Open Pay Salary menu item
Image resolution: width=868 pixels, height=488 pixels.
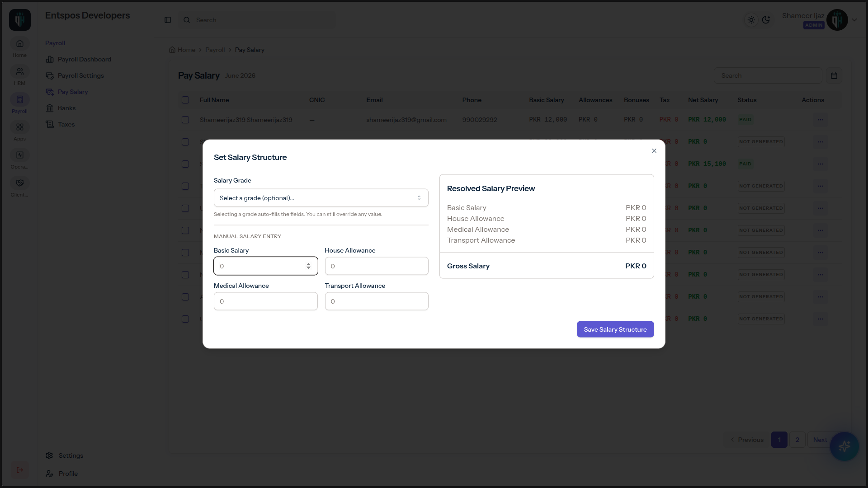73,92
